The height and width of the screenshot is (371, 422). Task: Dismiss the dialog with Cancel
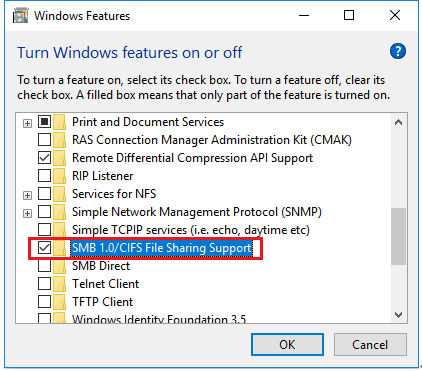370,344
